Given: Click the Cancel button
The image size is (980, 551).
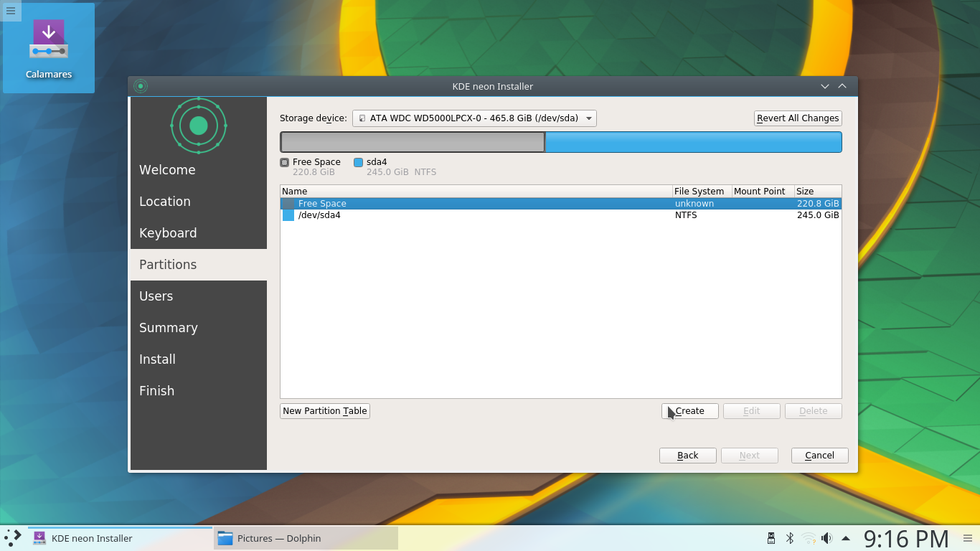Looking at the screenshot, I should (x=820, y=456).
